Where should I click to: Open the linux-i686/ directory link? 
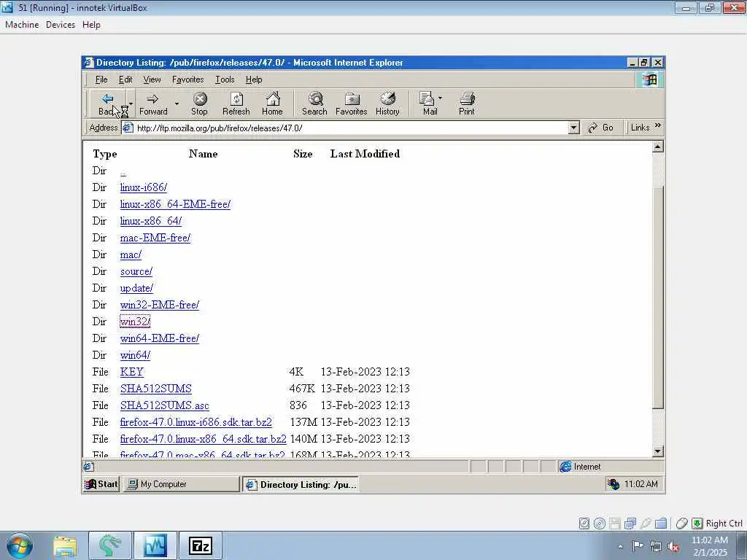pos(144,187)
